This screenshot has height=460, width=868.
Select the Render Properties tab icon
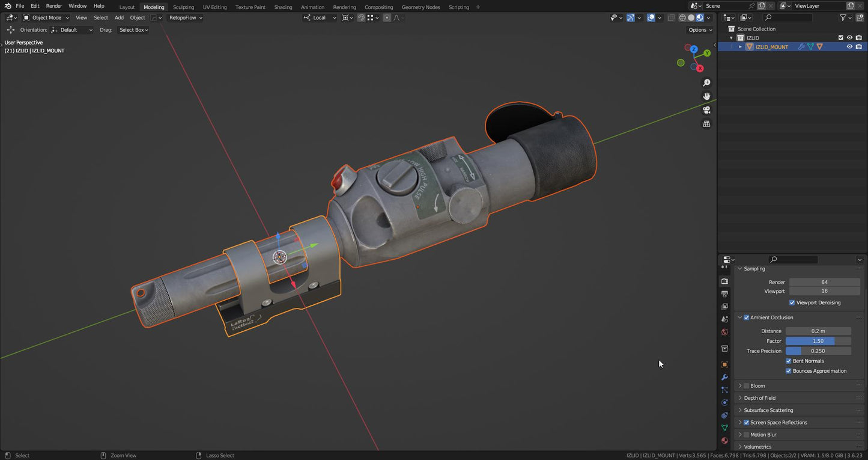(724, 281)
